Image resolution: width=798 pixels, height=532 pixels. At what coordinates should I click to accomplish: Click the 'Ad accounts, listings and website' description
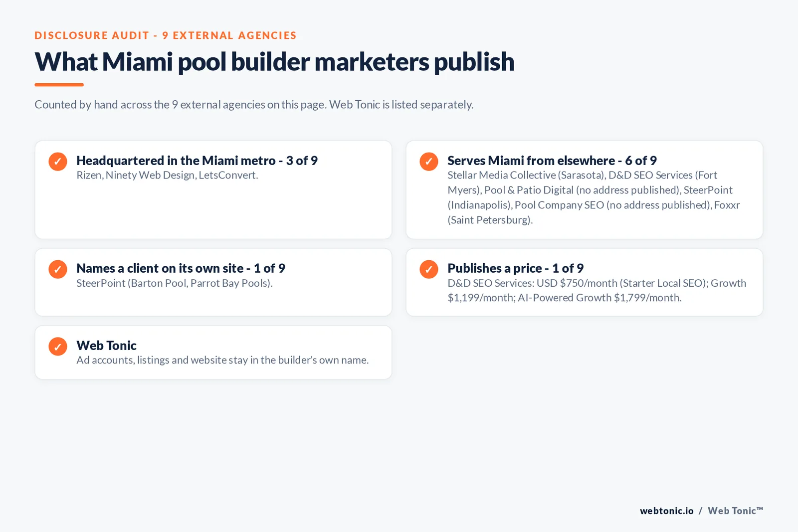point(222,360)
